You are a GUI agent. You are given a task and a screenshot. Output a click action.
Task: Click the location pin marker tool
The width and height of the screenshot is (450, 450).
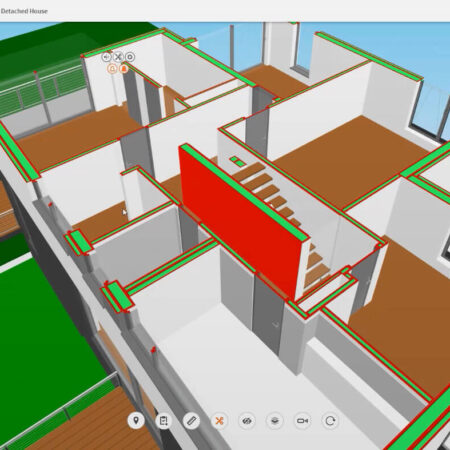click(x=136, y=421)
